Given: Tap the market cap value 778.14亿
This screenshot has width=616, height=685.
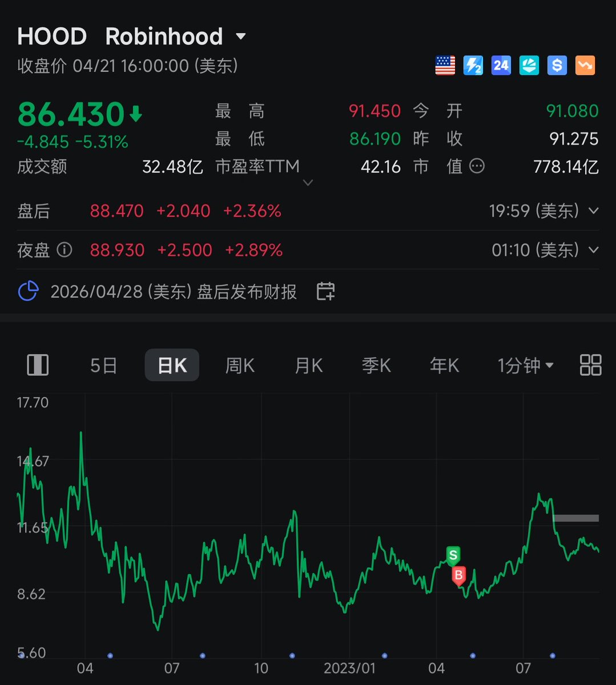Looking at the screenshot, I should 566,167.
